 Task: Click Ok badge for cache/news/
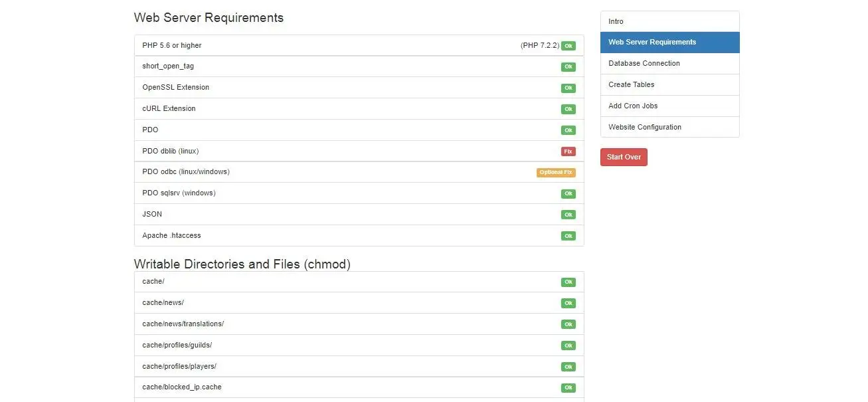pos(568,304)
